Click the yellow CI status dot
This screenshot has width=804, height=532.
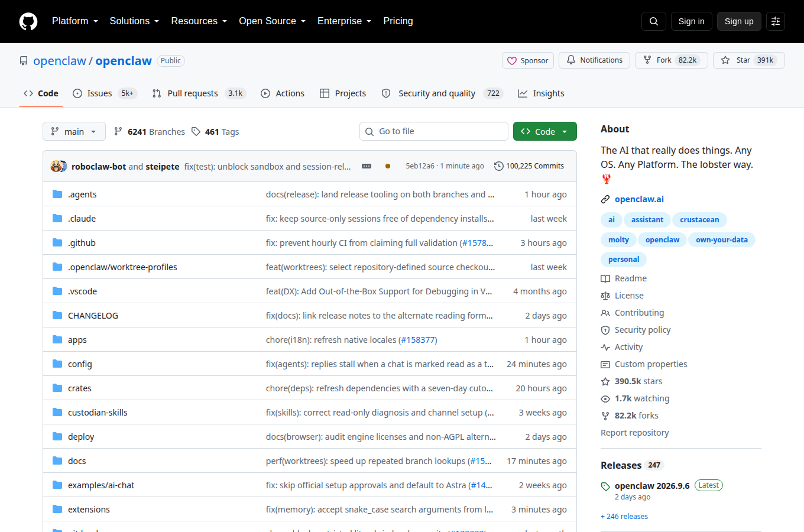click(388, 166)
